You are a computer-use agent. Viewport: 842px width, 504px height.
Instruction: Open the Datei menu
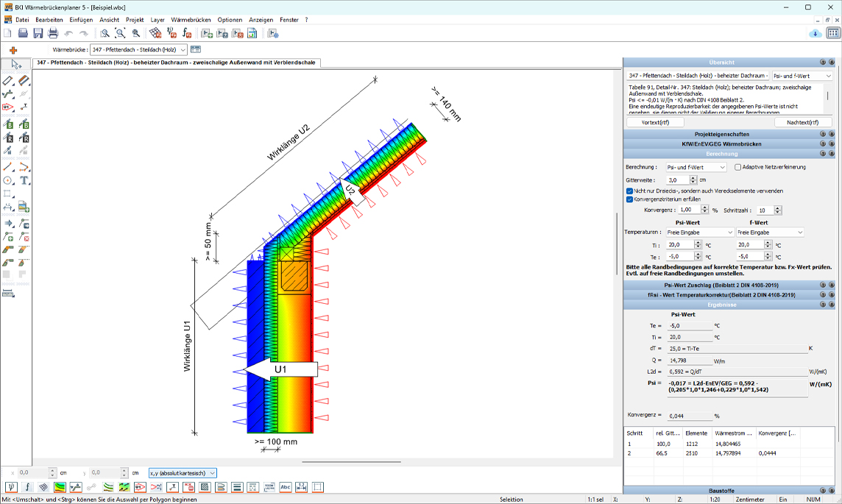(x=22, y=20)
